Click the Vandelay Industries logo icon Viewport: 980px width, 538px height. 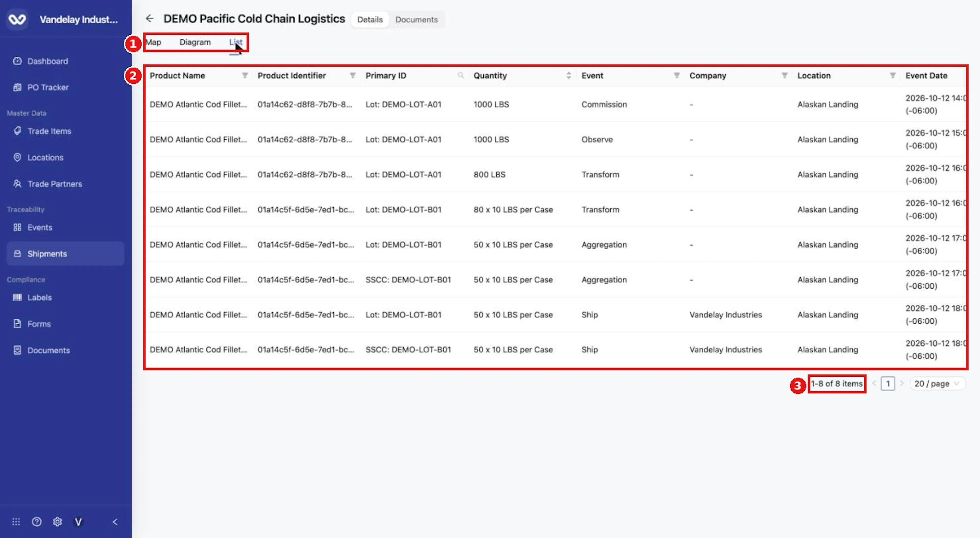pos(17,19)
